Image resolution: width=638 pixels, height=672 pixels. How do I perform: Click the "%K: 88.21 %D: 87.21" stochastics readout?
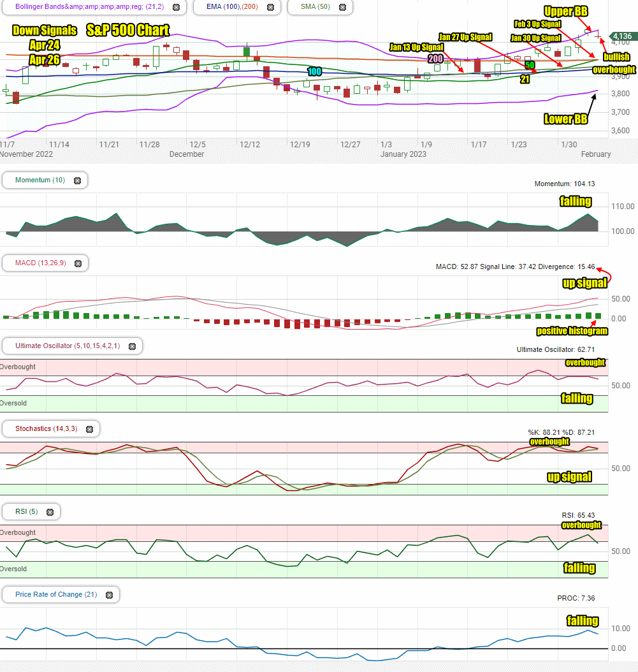[562, 432]
